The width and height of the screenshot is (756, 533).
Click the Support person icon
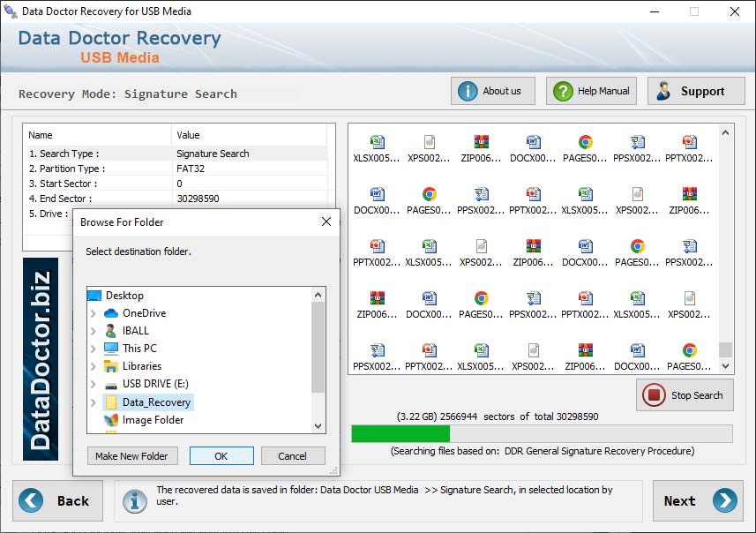click(664, 91)
